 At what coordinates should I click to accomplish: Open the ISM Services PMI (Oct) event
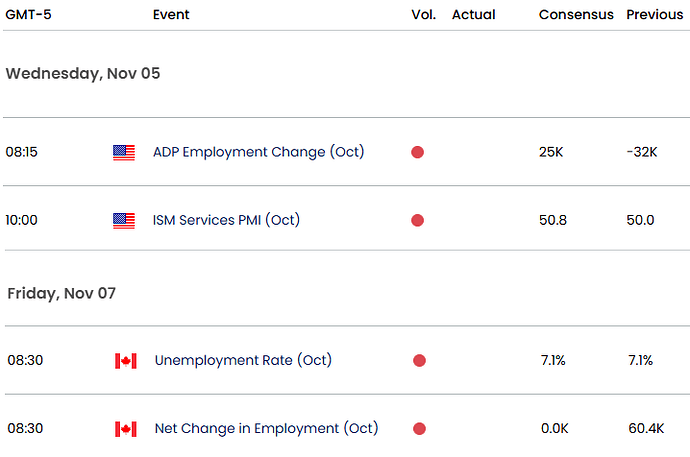[x=226, y=220]
